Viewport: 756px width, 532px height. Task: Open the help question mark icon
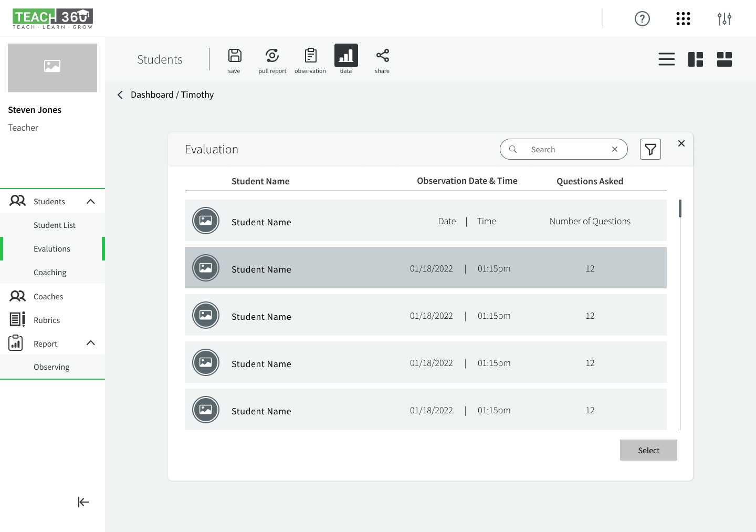tap(642, 19)
